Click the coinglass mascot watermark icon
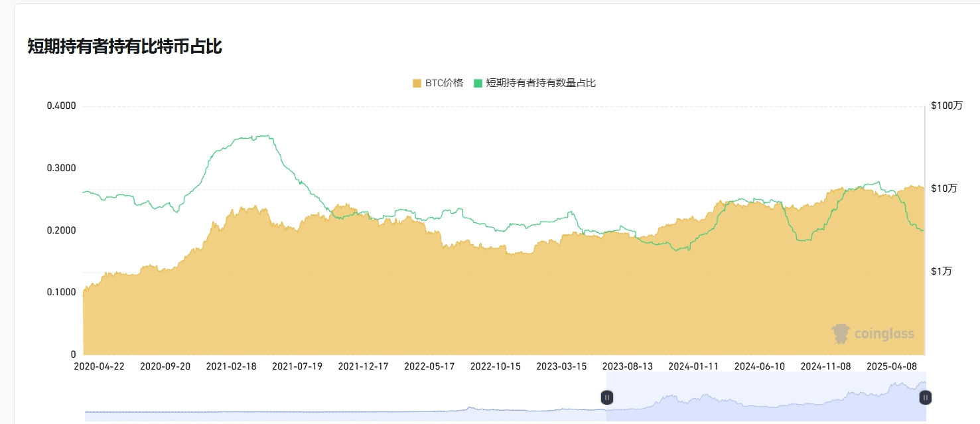The height and width of the screenshot is (424, 980). click(x=841, y=334)
